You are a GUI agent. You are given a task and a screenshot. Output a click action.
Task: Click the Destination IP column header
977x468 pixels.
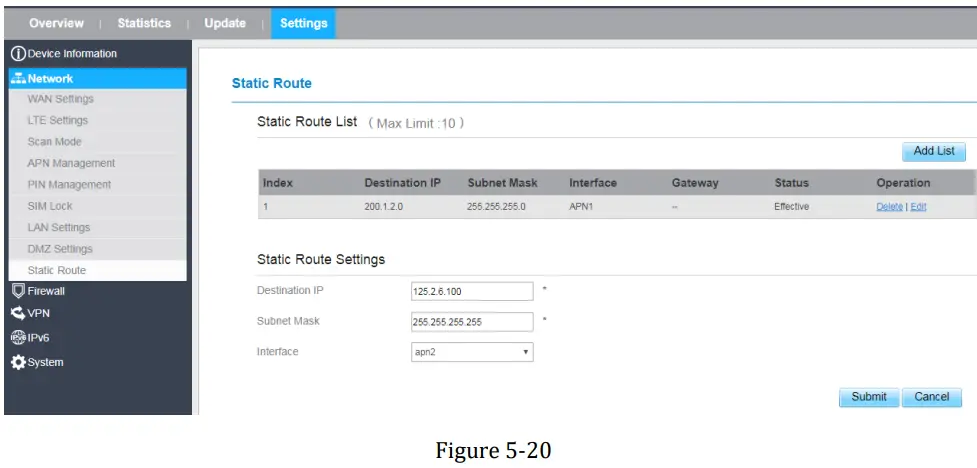pos(403,183)
